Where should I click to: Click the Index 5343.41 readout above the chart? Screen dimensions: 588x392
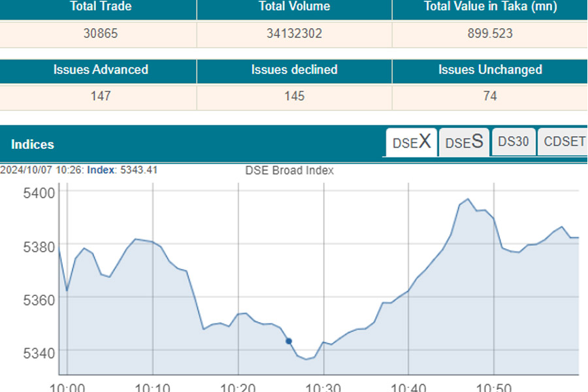coord(122,170)
